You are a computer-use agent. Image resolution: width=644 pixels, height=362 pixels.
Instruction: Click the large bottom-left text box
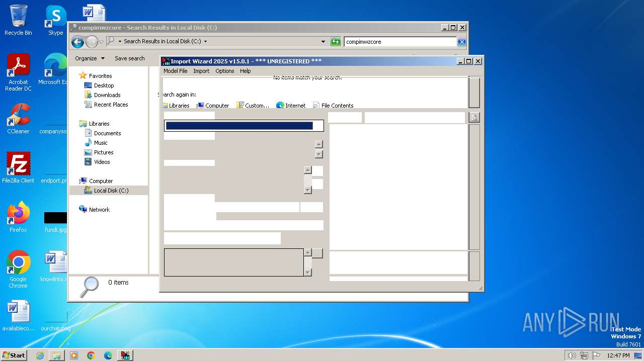[x=234, y=262]
